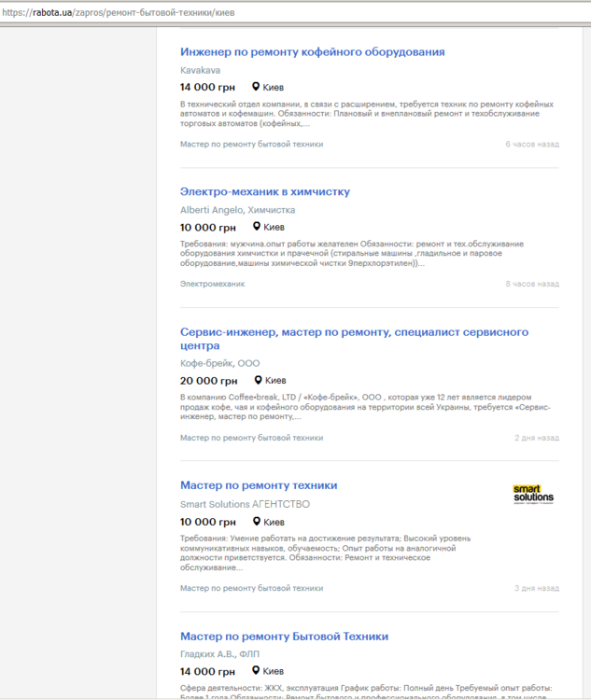Open vacancy Мастер по ремонту Бытовой Техники
The height and width of the screenshot is (700, 591).
point(284,637)
